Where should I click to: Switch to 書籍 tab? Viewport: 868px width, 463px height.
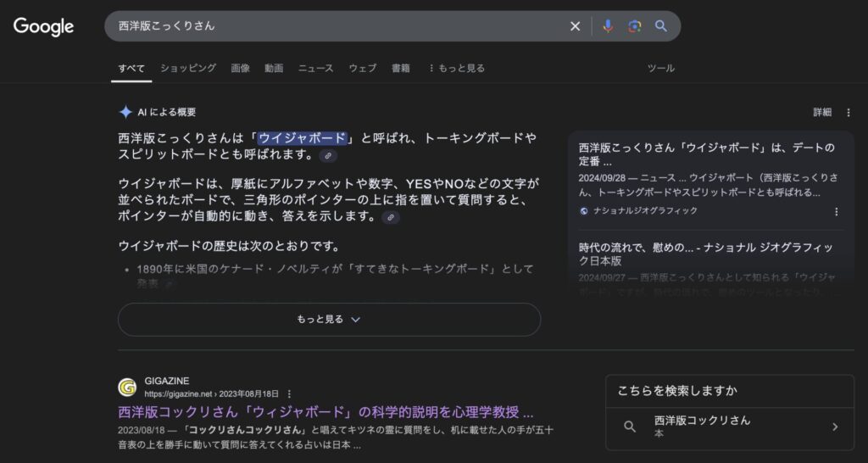coord(401,68)
